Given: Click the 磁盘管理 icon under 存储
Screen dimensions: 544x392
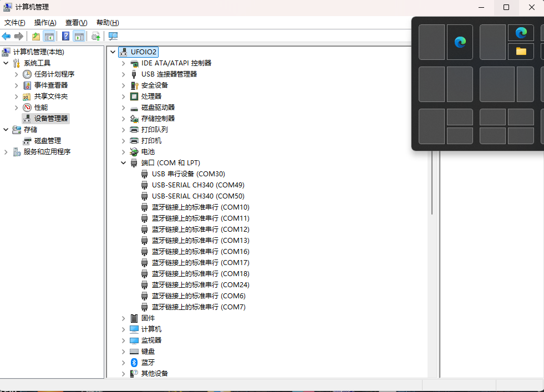Looking at the screenshot, I should tap(27, 141).
